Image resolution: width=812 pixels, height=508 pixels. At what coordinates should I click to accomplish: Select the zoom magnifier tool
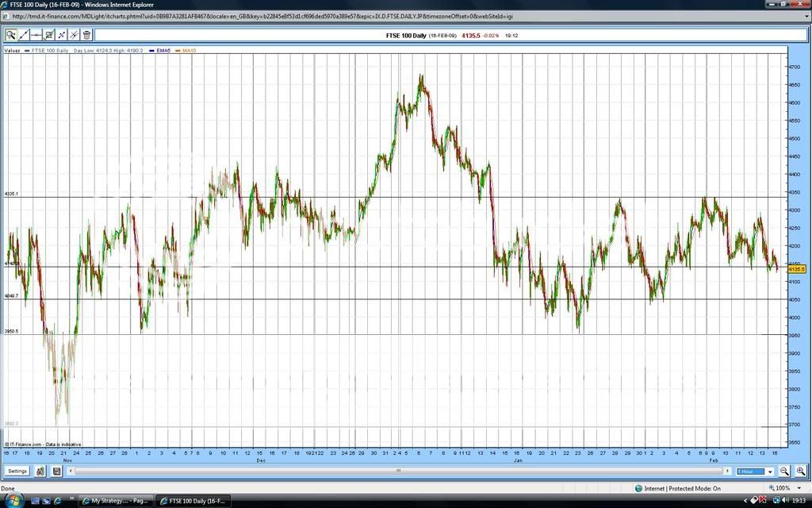point(10,34)
